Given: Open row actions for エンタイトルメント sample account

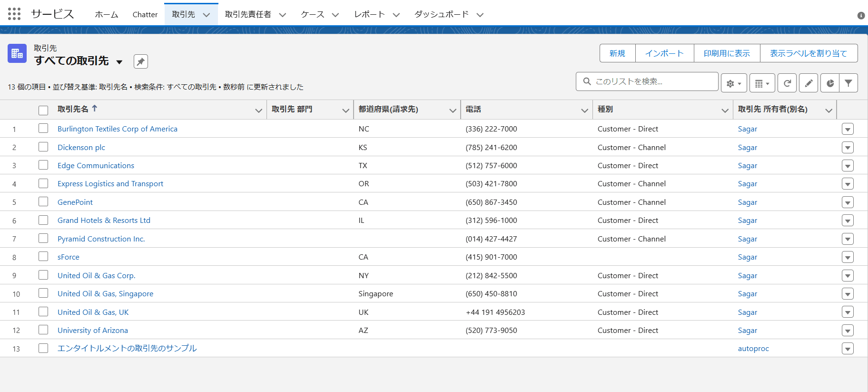Looking at the screenshot, I should (x=848, y=349).
